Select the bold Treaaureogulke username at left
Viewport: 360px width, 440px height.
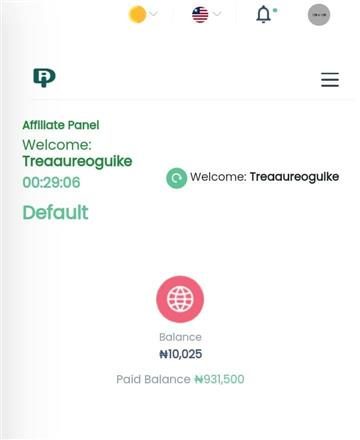(x=77, y=162)
